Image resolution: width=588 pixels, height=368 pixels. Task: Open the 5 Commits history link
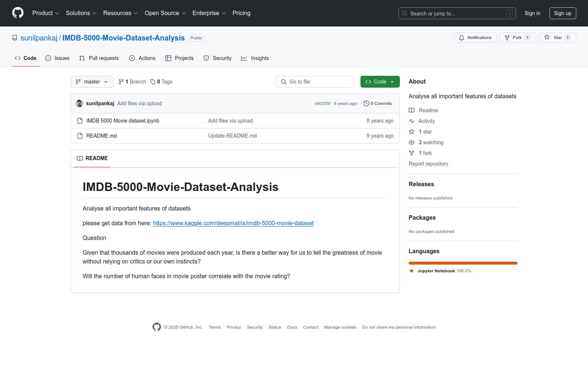[378, 103]
